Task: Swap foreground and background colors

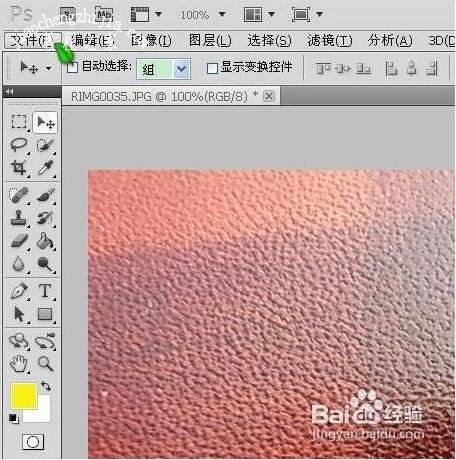Action: coord(46,386)
